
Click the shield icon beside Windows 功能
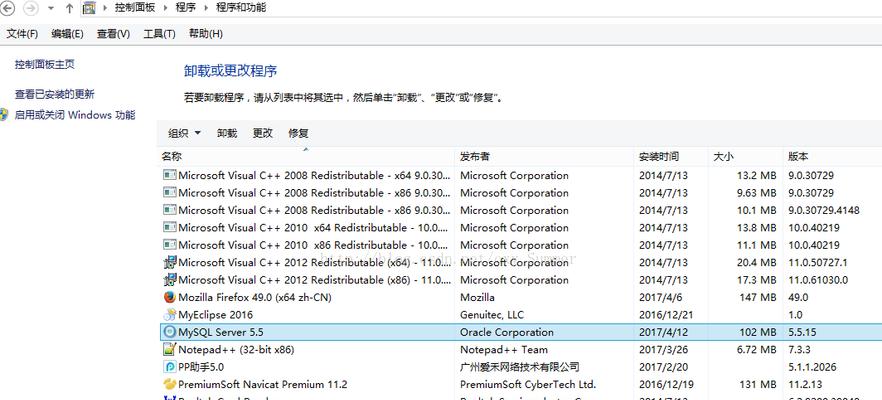coord(4,115)
